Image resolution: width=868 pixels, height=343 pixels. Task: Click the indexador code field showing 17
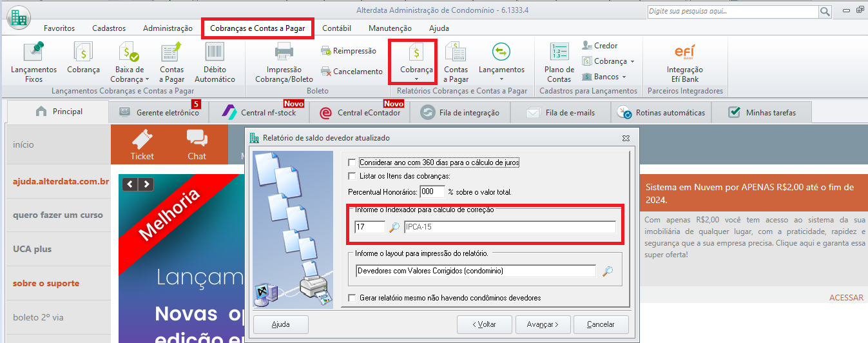click(x=369, y=227)
